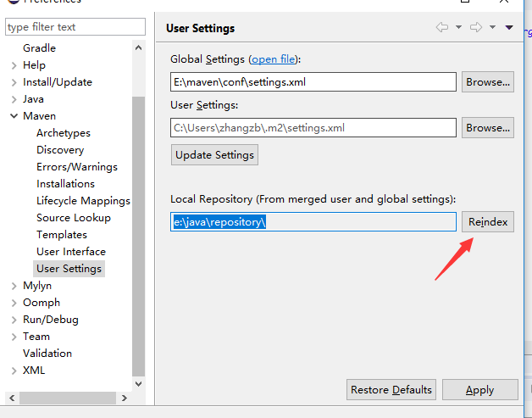Click Restore Defaults

click(x=391, y=390)
